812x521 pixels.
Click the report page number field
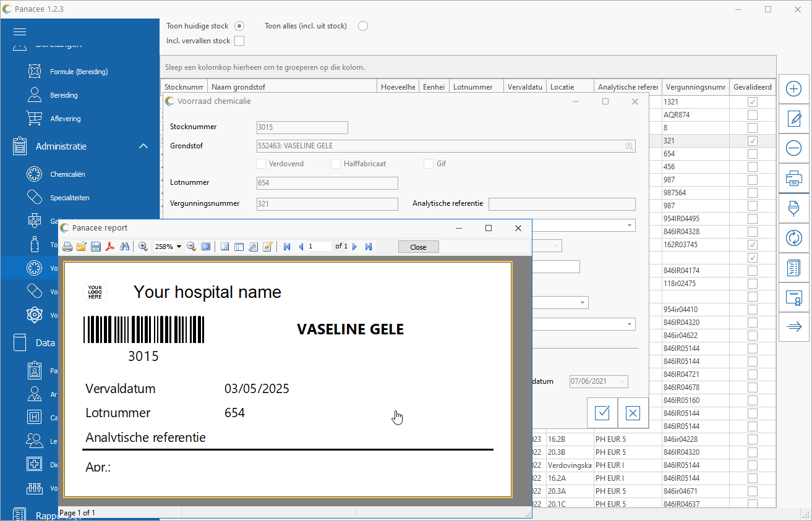(319, 247)
